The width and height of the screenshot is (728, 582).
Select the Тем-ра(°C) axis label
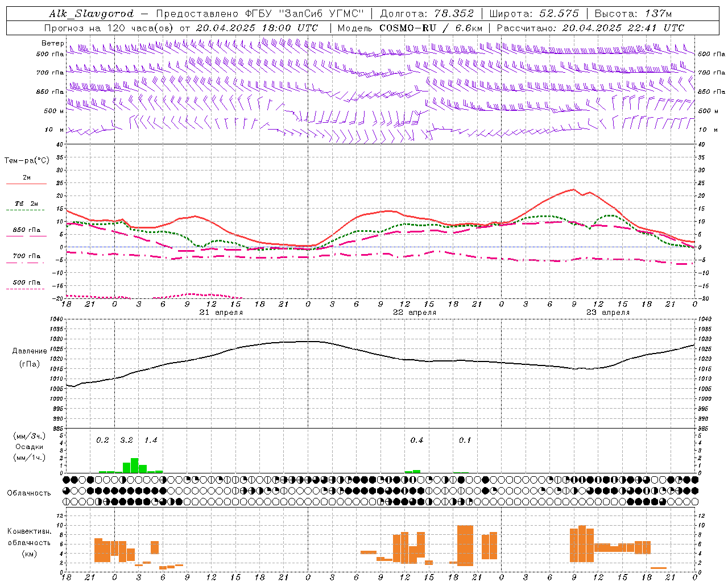(27, 161)
